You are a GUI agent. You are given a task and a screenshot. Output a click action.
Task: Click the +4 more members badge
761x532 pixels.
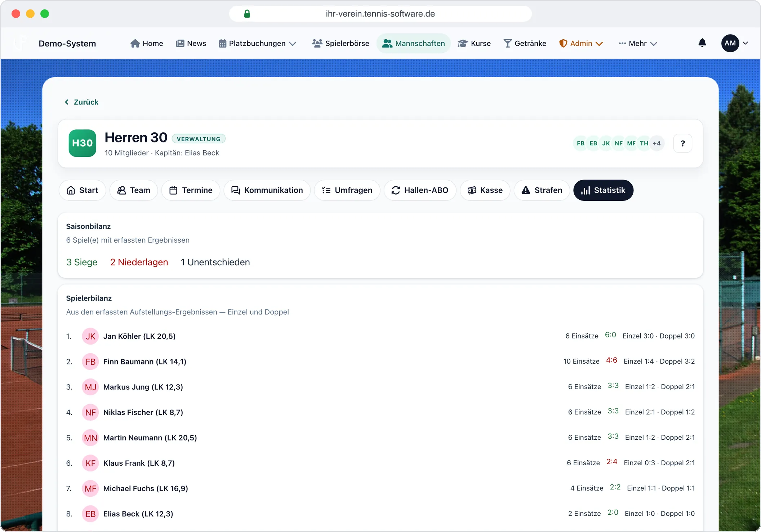[657, 143]
